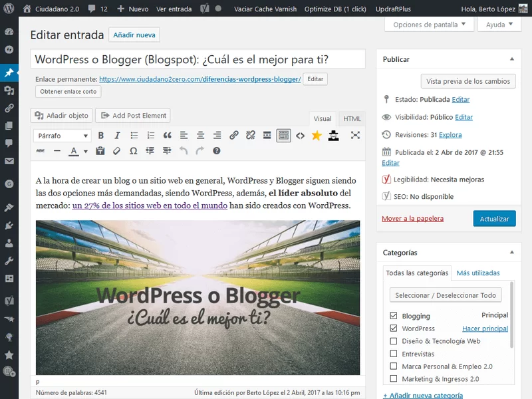Insert or edit a link
The width and height of the screenshot is (532, 399).
(234, 136)
